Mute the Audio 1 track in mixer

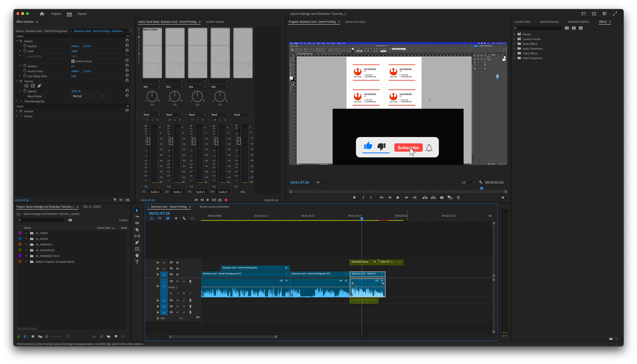click(147, 120)
